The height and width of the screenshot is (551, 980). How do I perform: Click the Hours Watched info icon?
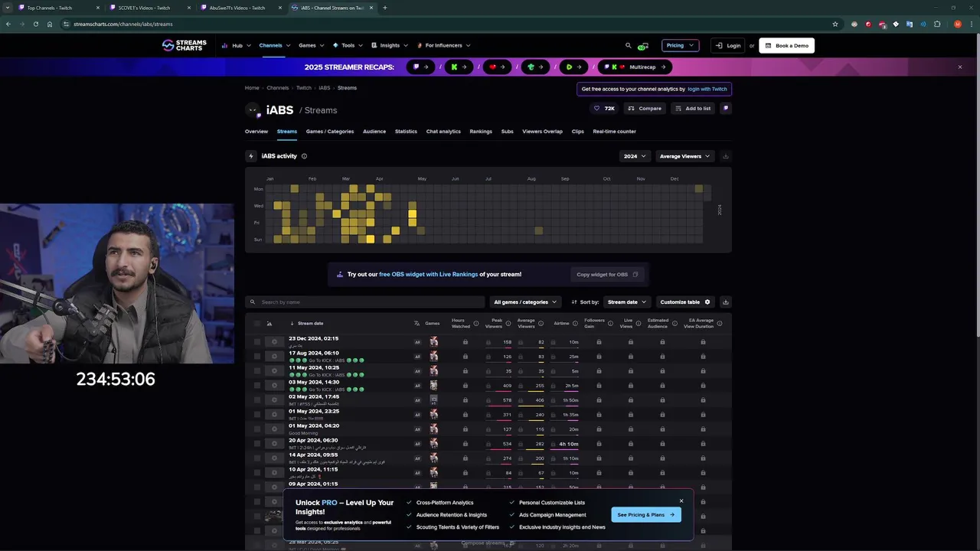(x=475, y=323)
